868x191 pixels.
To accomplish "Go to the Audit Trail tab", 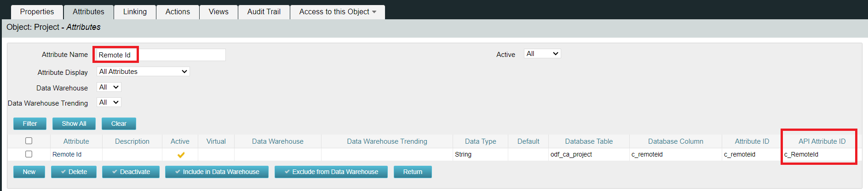I will pyautogui.click(x=264, y=11).
